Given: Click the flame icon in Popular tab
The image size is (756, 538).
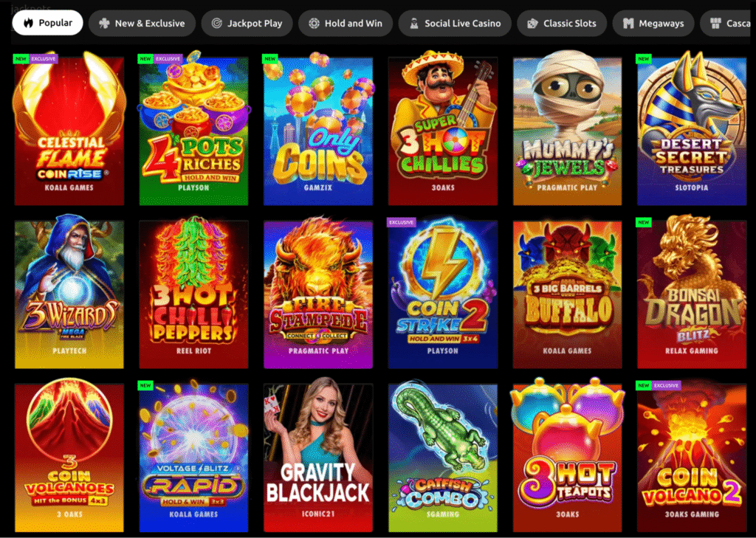Looking at the screenshot, I should point(29,23).
